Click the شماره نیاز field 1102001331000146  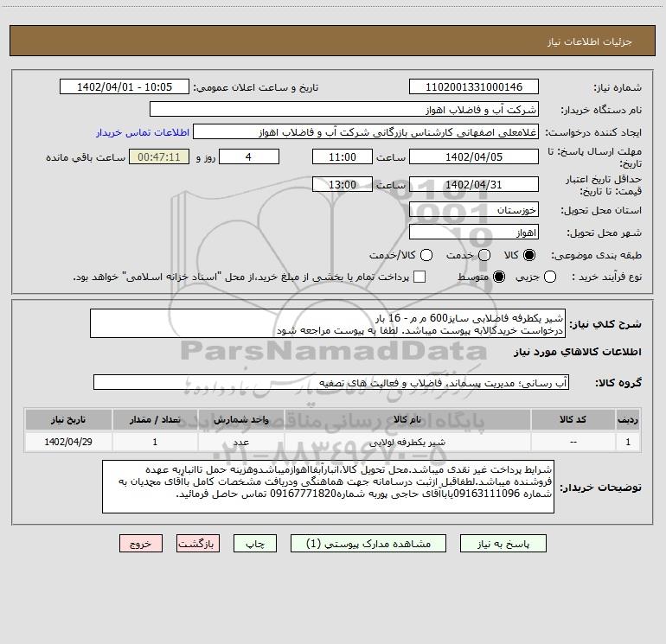point(474,87)
